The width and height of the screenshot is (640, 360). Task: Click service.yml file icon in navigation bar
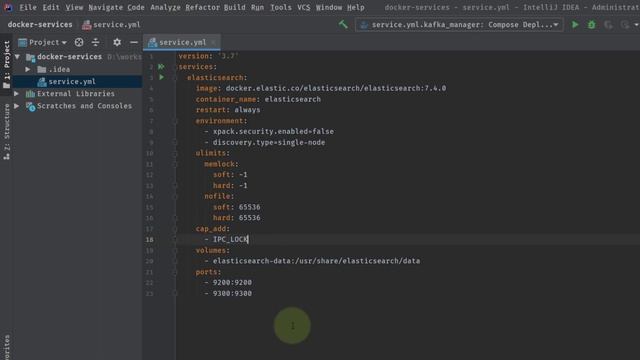(x=87, y=25)
